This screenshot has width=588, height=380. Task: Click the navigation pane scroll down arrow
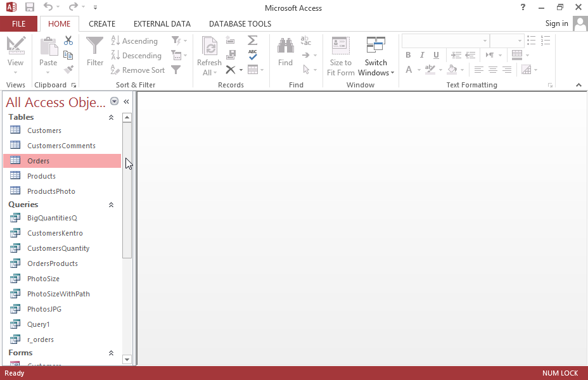tap(127, 360)
